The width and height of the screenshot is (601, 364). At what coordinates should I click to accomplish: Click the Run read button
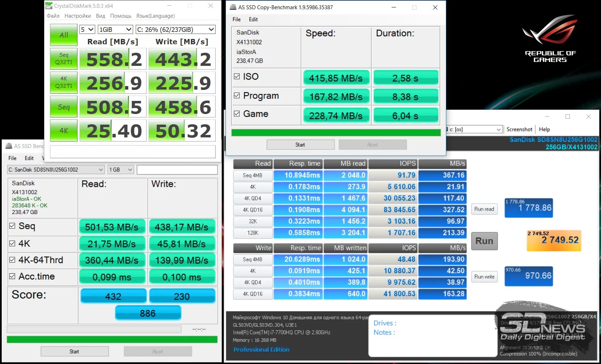[484, 209]
